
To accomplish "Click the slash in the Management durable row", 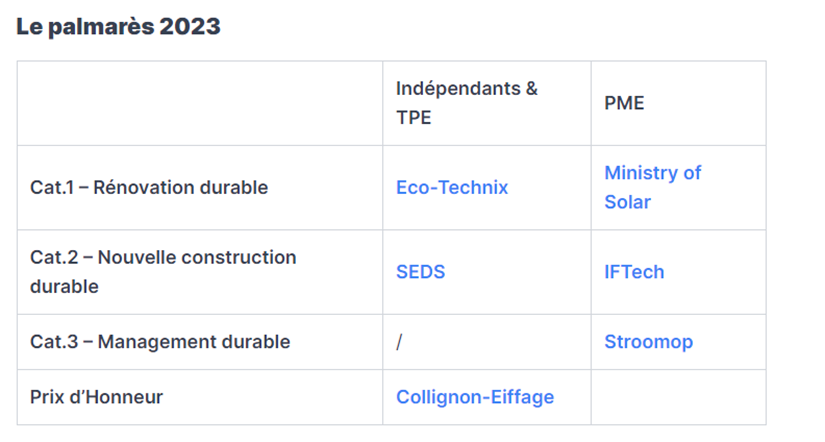I will (399, 342).
